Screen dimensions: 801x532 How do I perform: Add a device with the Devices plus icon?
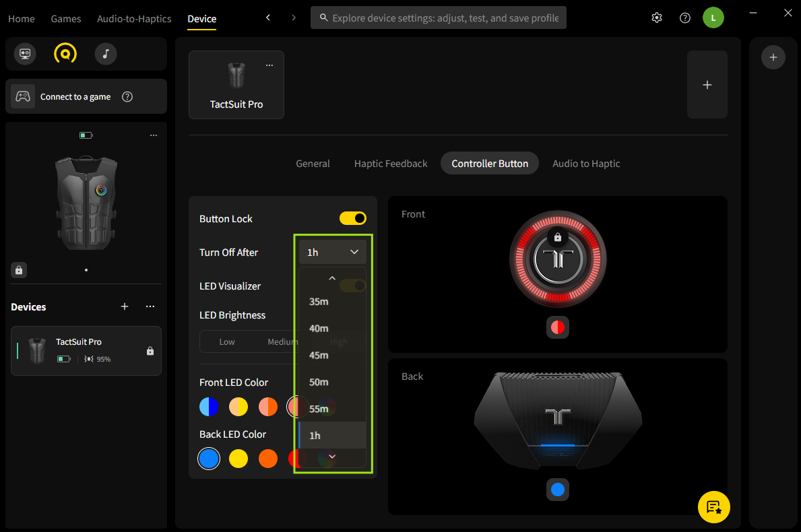click(125, 306)
